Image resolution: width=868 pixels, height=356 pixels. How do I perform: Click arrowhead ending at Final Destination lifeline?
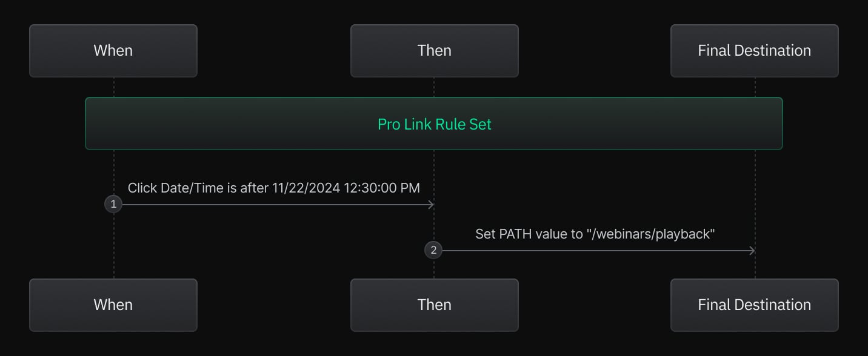(752, 251)
